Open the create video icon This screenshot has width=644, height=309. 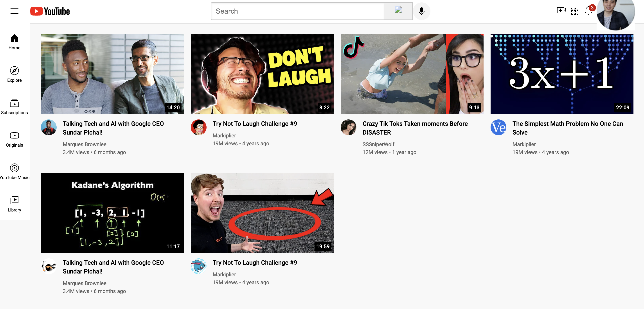[561, 11]
